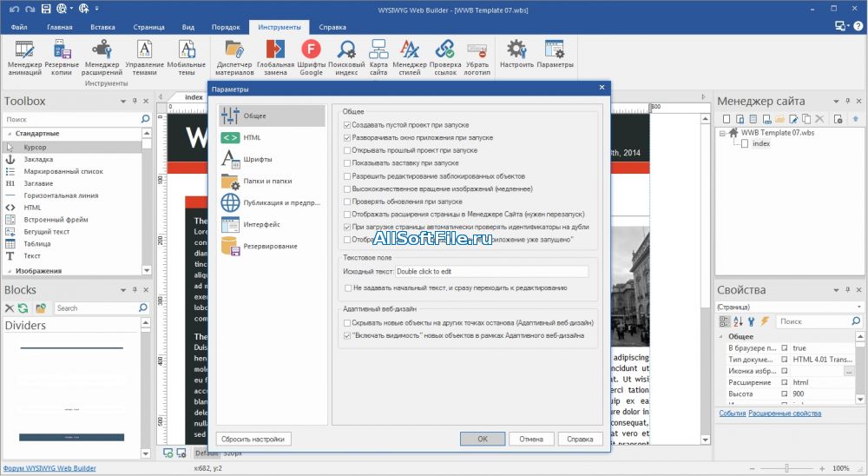Open the (Страница) combo box
868x476 pixels.
tap(789, 307)
